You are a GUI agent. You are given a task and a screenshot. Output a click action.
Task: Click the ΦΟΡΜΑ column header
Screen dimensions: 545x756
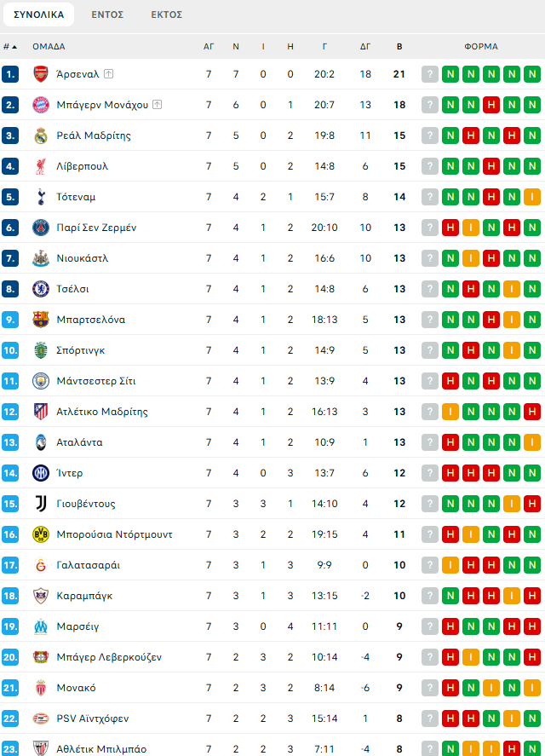pyautogui.click(x=481, y=46)
